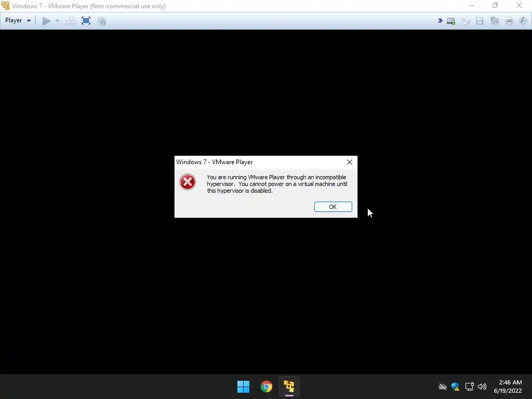Click the hard disk device icon
Image resolution: width=532 pixels, height=399 pixels.
point(451,21)
